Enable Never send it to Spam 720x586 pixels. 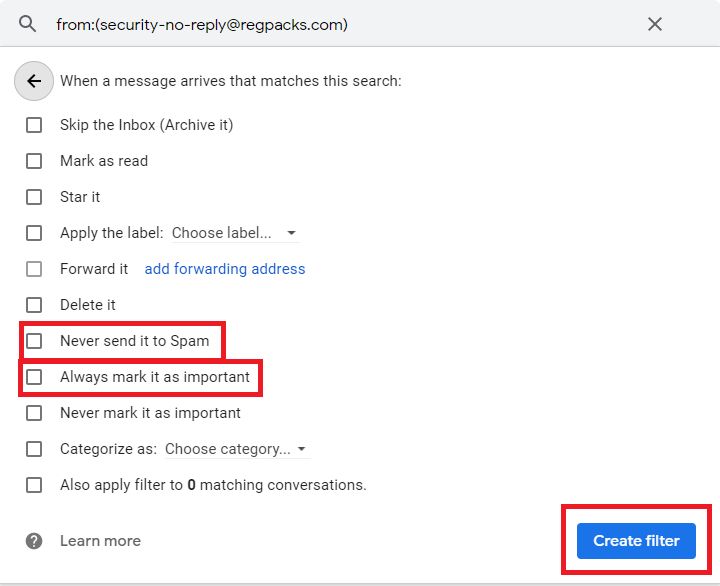point(34,341)
